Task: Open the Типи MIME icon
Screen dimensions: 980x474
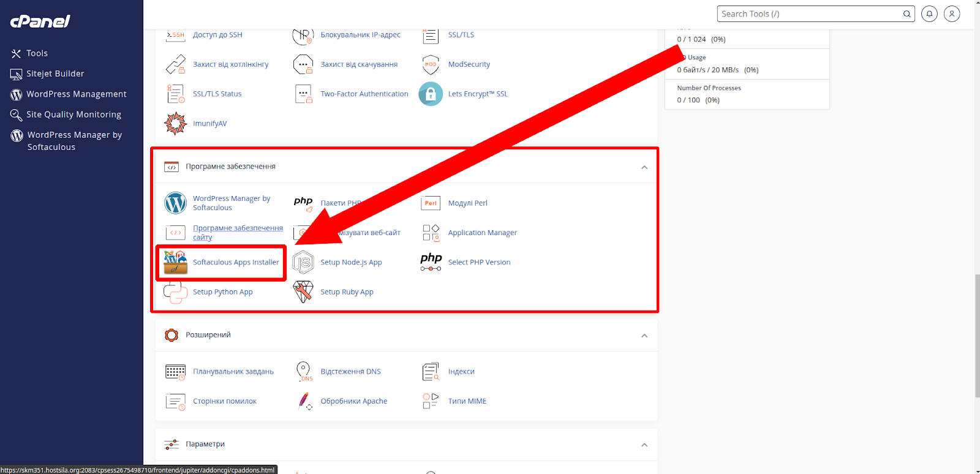Action: 431,401
